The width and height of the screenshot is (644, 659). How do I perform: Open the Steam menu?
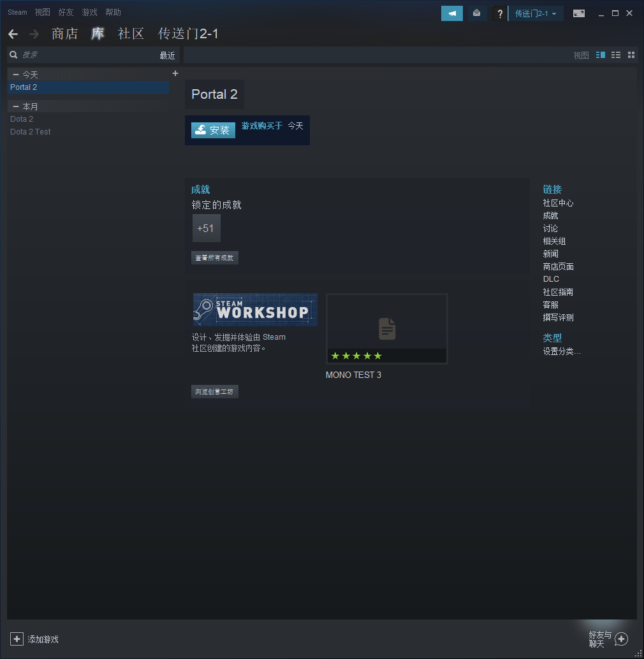pos(17,12)
